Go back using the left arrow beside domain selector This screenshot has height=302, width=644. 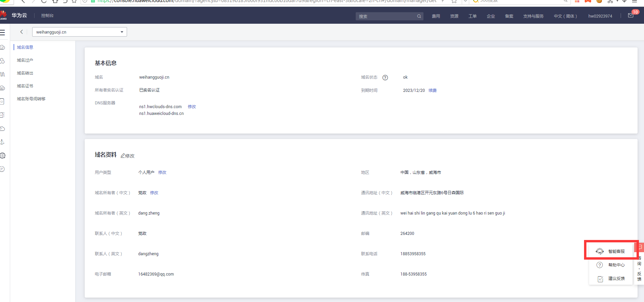(22, 32)
